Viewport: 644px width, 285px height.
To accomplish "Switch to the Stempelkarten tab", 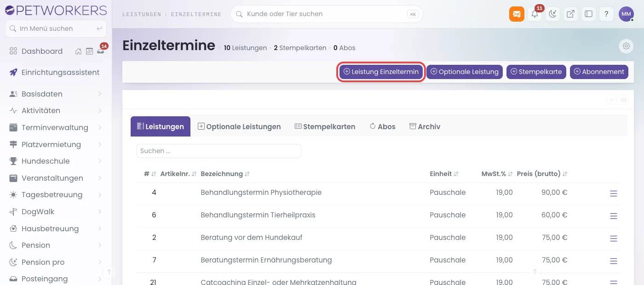I will click(x=325, y=126).
